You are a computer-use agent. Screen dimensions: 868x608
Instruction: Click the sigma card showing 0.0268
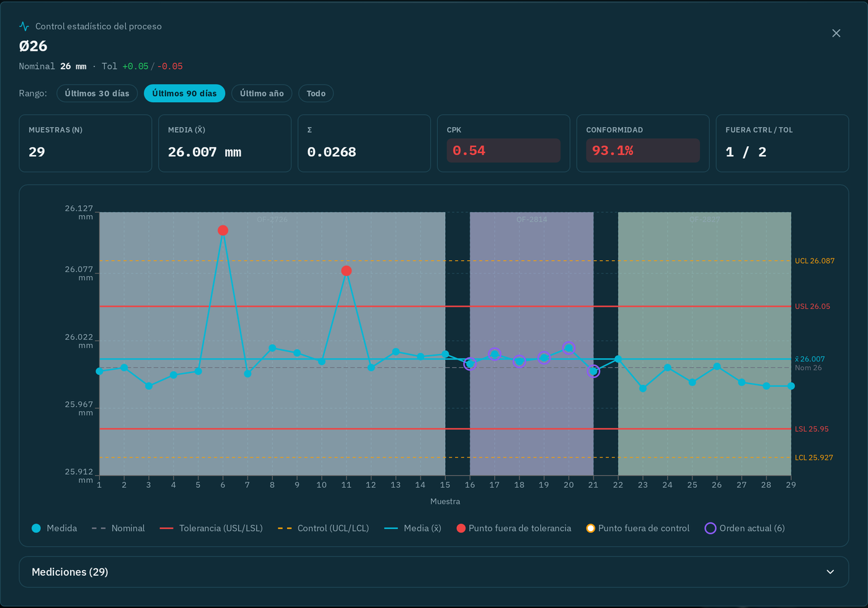pyautogui.click(x=365, y=143)
